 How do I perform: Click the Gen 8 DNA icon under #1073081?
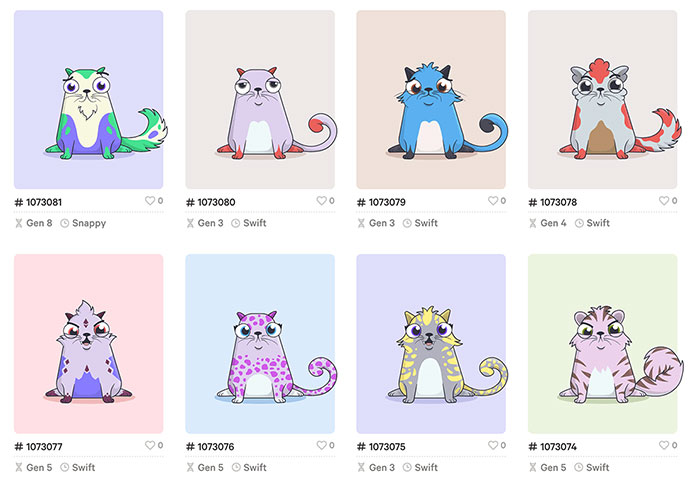click(x=19, y=223)
